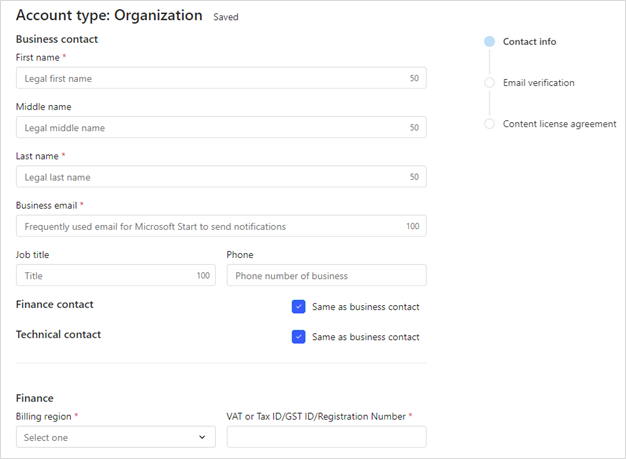Switch to the Email verification step label

pos(538,83)
